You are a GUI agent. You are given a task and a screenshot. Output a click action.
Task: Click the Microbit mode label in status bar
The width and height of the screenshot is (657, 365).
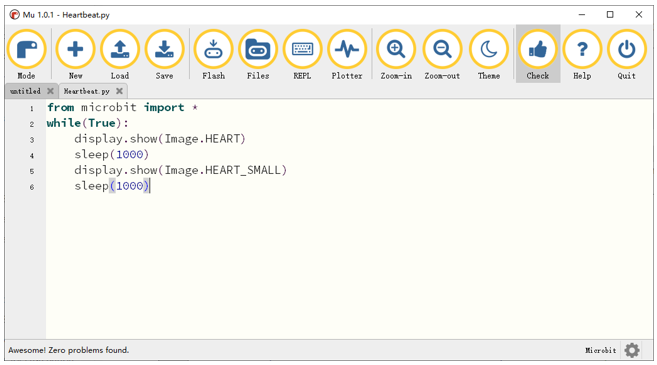coord(600,350)
